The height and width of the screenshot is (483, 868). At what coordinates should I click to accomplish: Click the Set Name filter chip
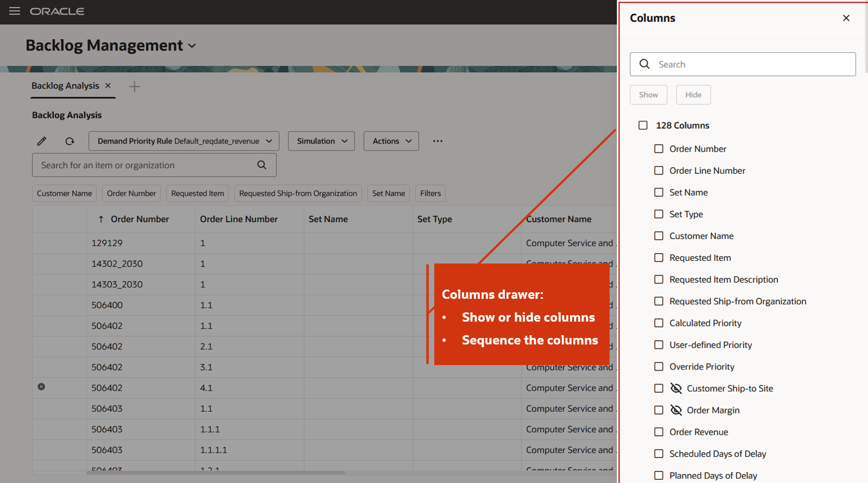[x=389, y=193]
